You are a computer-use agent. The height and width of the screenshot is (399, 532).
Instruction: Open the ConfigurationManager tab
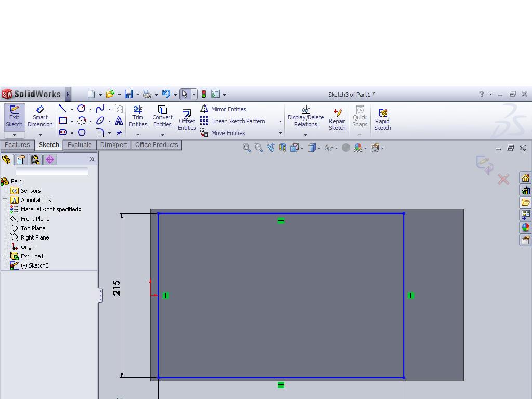35,159
